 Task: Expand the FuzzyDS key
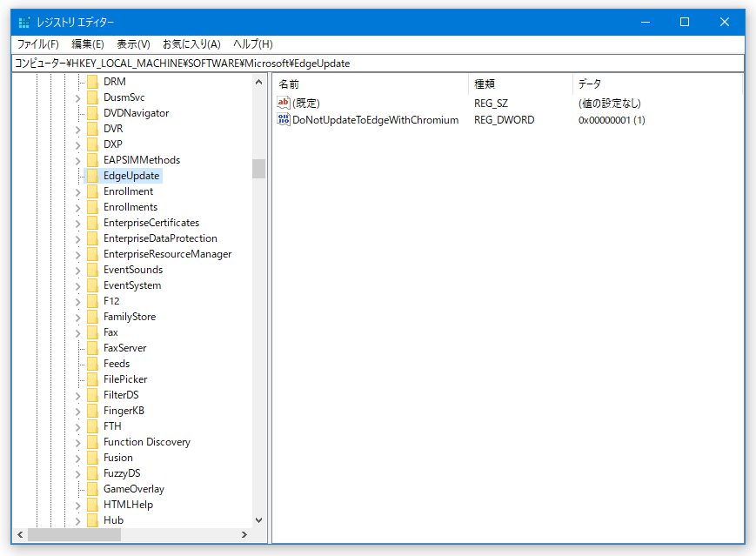(x=77, y=474)
